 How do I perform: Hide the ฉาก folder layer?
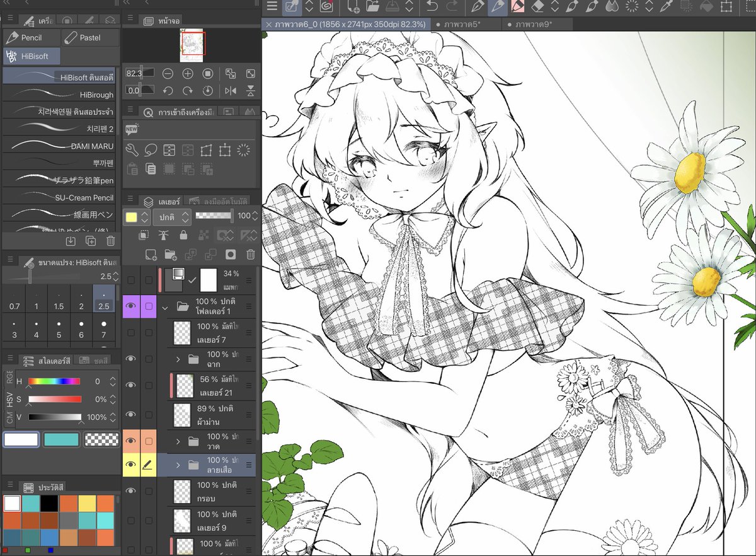(x=130, y=359)
